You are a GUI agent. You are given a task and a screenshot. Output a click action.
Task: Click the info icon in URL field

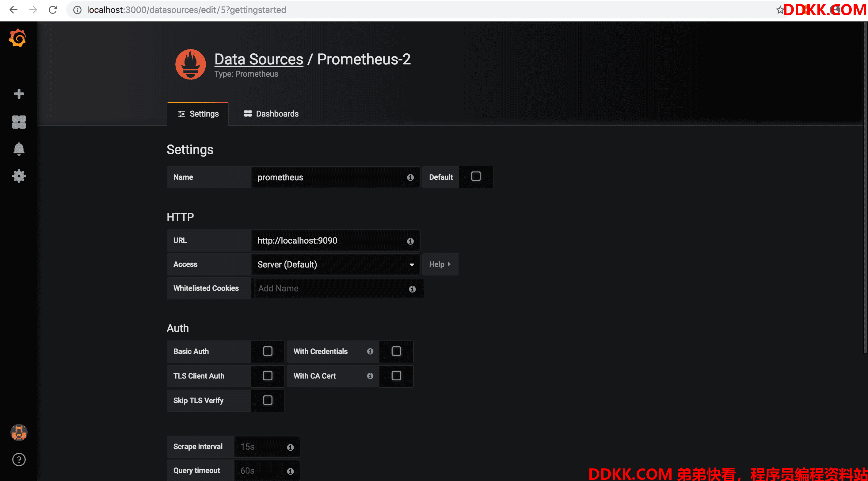410,241
